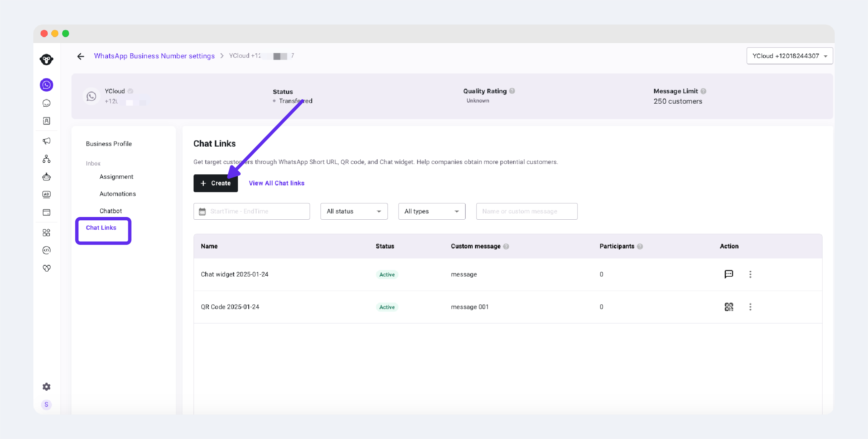Open the chatbot robot icon
The image size is (868, 439).
pos(47,176)
